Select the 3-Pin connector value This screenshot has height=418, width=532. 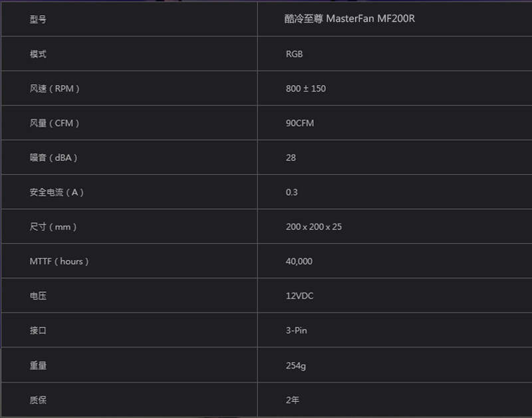(297, 330)
